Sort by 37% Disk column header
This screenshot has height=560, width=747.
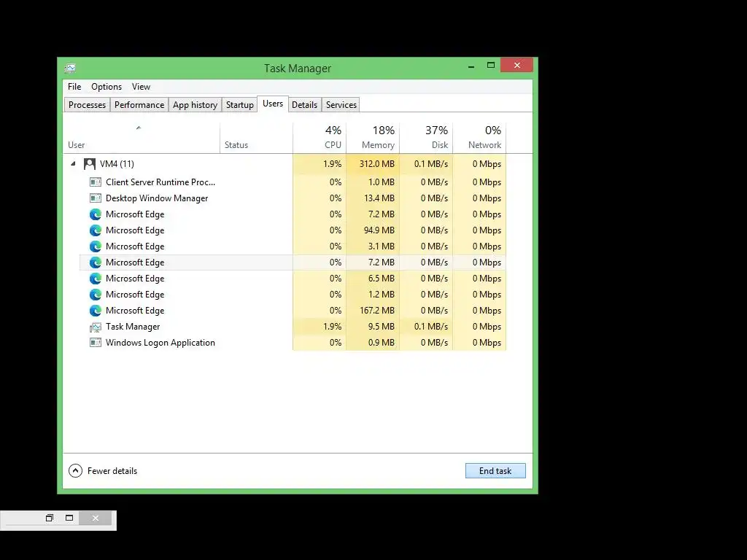click(426, 138)
